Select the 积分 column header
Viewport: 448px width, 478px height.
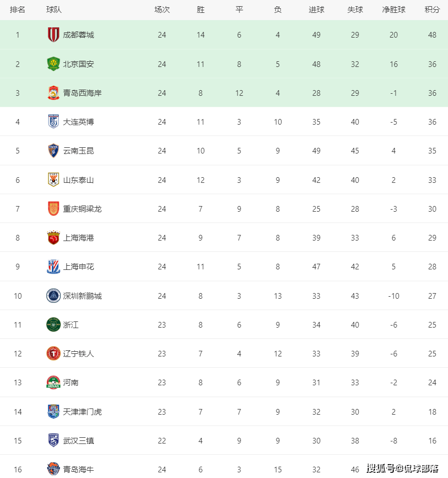click(x=432, y=10)
